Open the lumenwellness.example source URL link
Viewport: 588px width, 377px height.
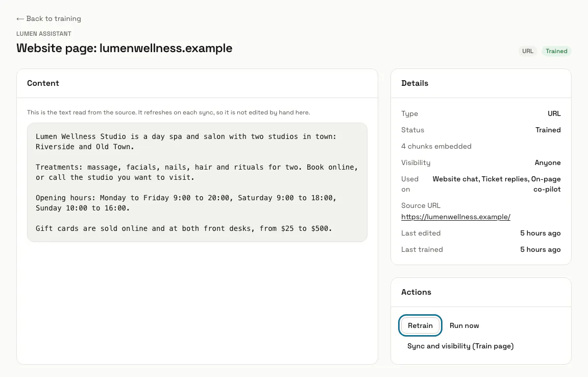(x=456, y=217)
